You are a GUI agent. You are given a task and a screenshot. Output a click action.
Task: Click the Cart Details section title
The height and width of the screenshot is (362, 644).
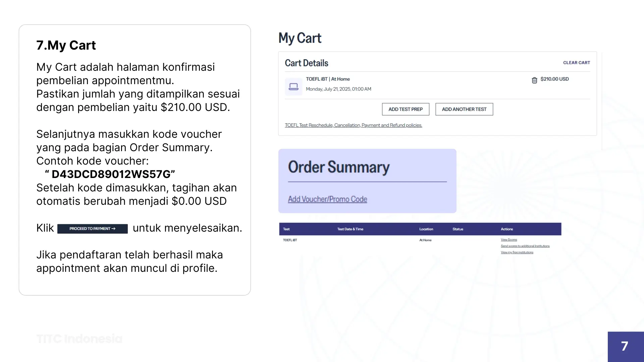[306, 63]
